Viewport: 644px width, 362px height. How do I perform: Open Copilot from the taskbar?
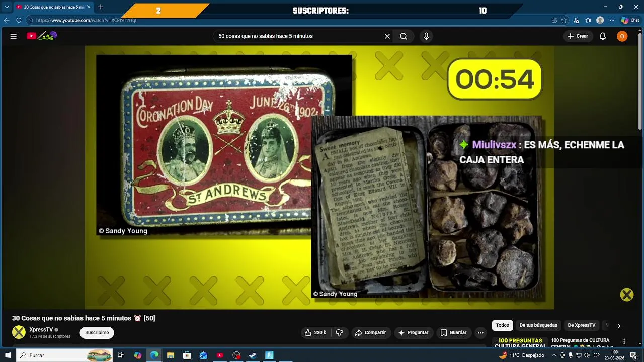138,355
